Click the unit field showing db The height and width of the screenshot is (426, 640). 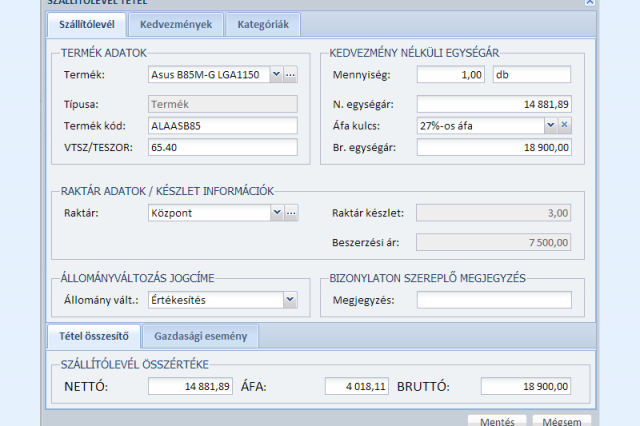[532, 75]
